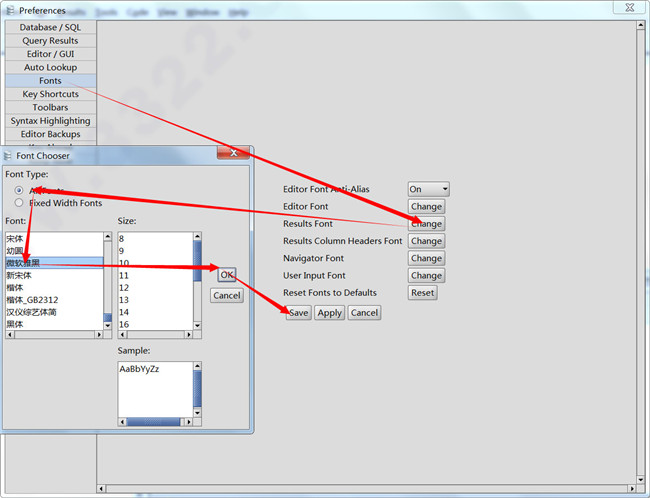Select font size 8

click(155, 239)
